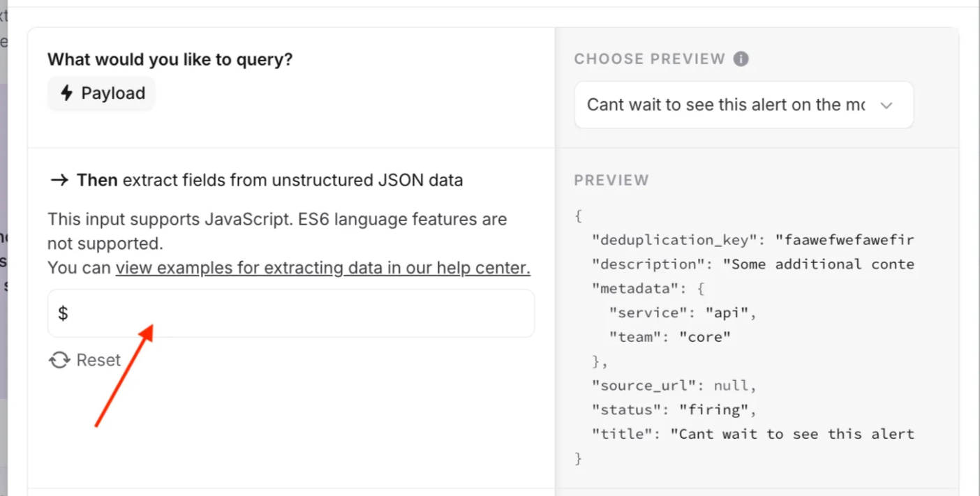Click the circular arrows Reset icon
Image resolution: width=980 pixels, height=496 pixels.
(59, 360)
